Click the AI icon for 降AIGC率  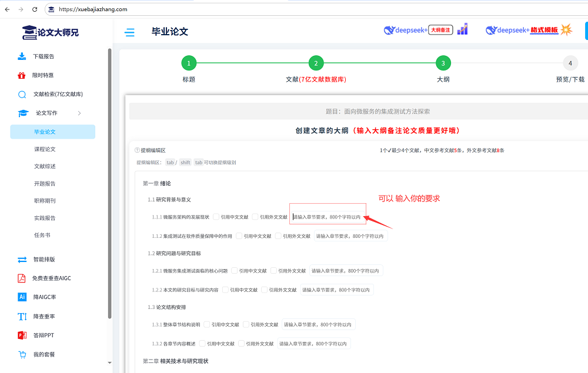point(22,297)
